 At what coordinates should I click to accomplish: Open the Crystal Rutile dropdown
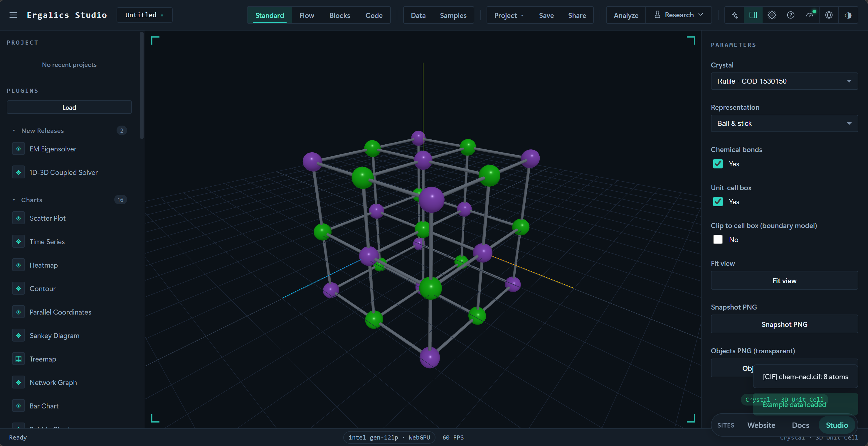784,81
